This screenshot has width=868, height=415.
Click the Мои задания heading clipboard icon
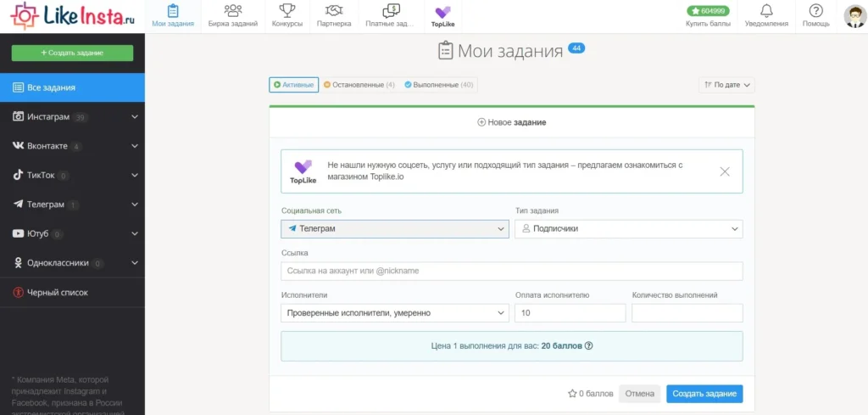pos(445,50)
